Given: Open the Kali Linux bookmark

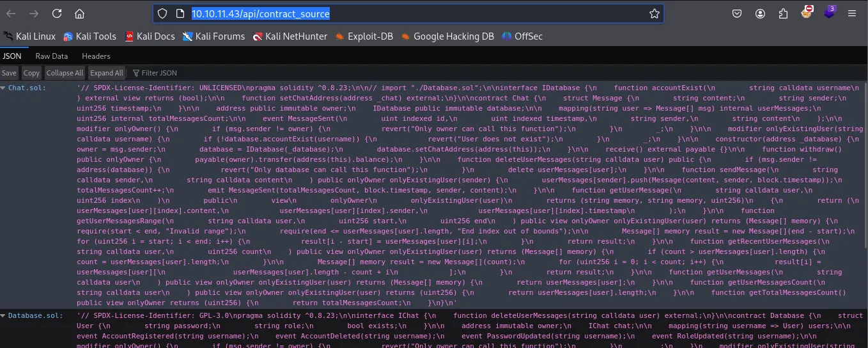Looking at the screenshot, I should pos(30,36).
